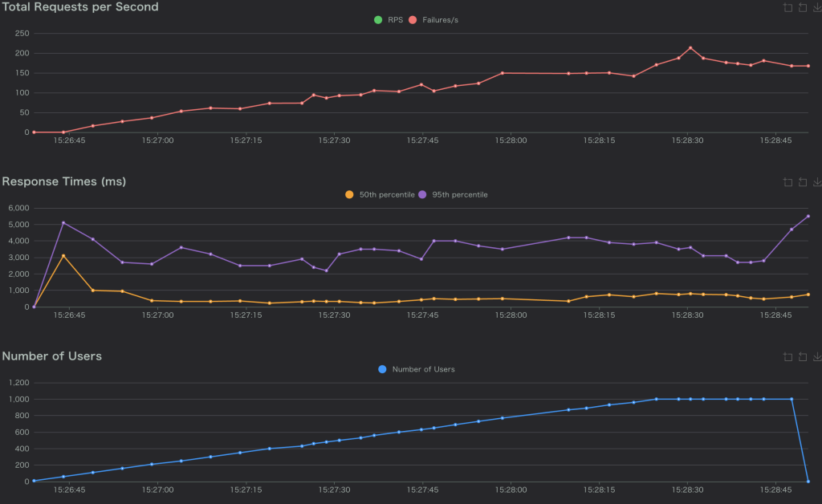Save Response Times chart as image
The width and height of the screenshot is (822, 504).
(817, 182)
